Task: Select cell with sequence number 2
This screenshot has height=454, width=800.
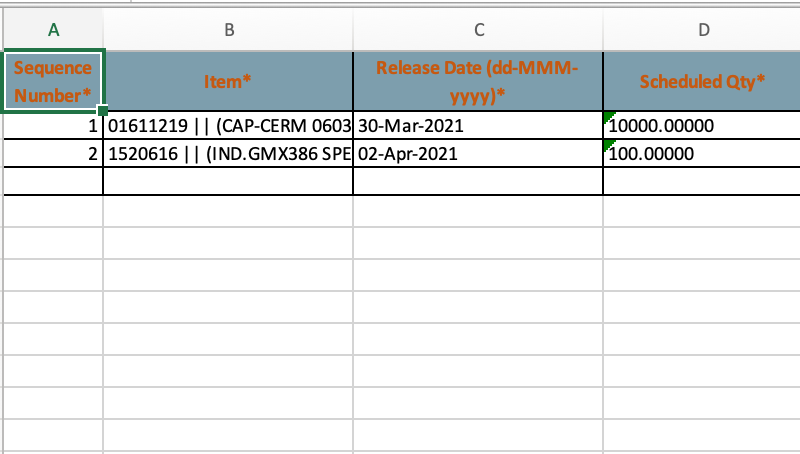Action: pos(53,154)
